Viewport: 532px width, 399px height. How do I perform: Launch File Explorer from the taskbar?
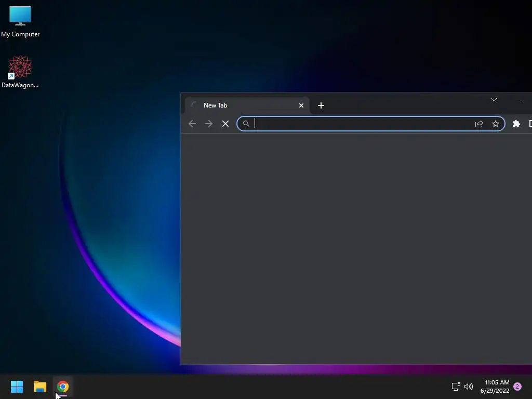tap(39, 387)
